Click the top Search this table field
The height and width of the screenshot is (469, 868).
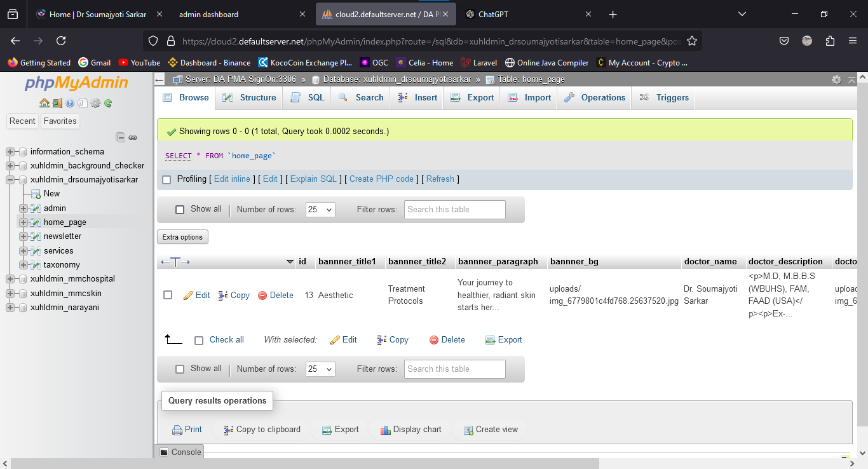[454, 210]
